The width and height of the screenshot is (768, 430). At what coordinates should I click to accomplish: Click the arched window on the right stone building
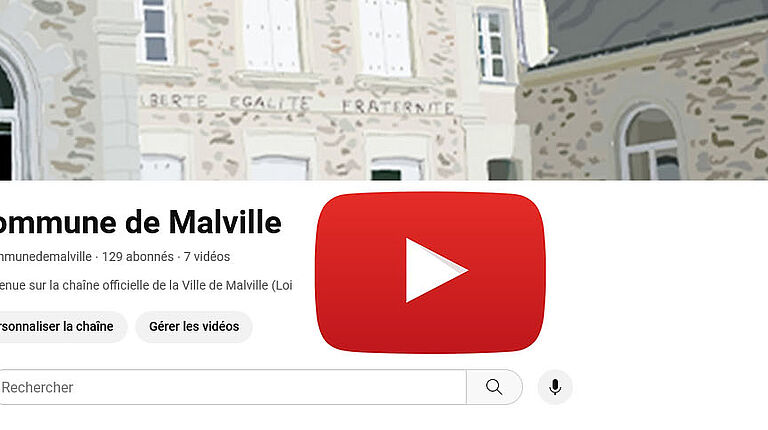(x=650, y=143)
